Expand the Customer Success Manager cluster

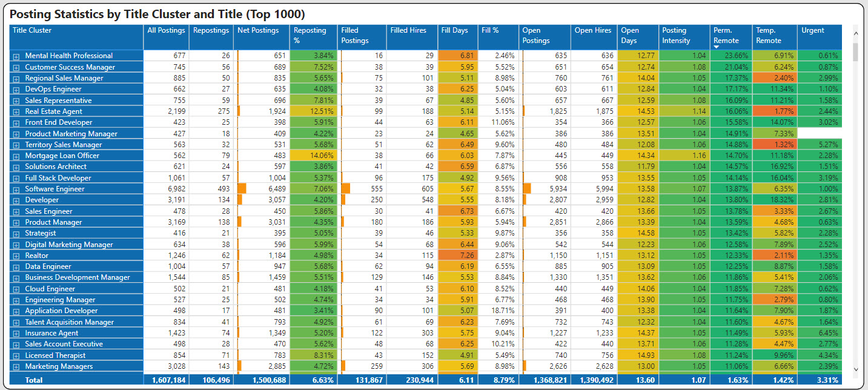tap(16, 67)
